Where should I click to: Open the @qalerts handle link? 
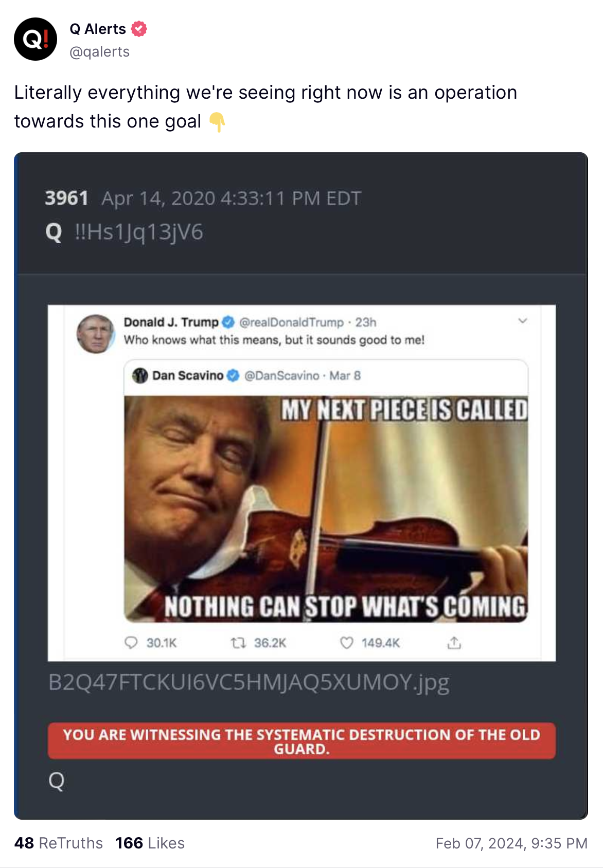(99, 52)
